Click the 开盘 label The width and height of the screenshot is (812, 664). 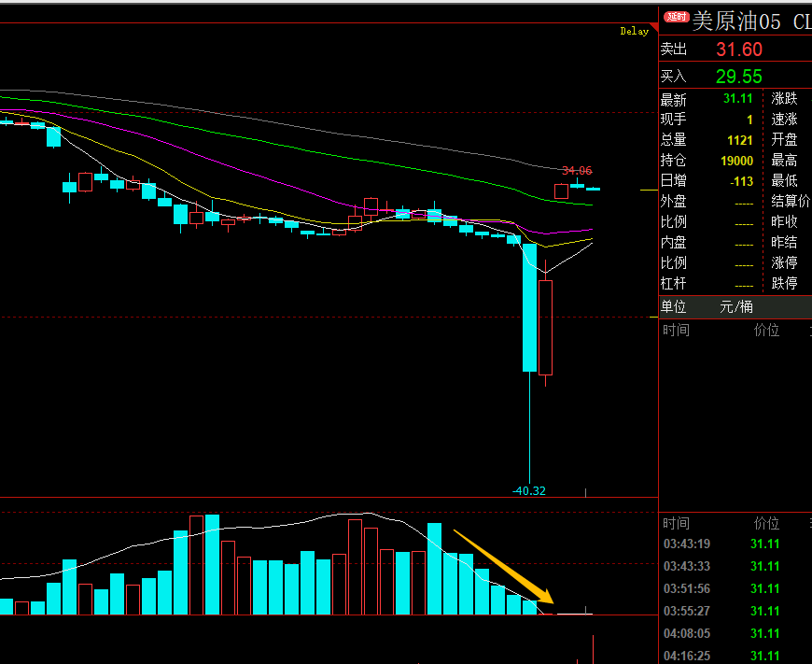[784, 140]
